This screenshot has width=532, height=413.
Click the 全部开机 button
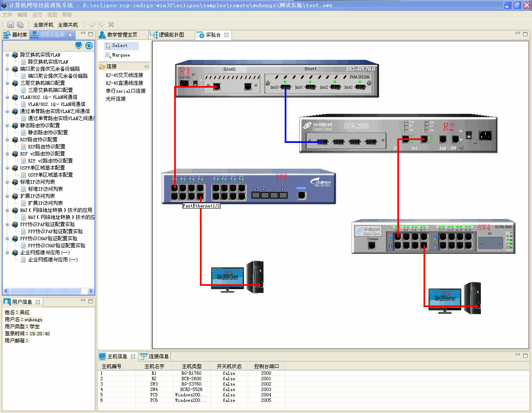(x=43, y=25)
